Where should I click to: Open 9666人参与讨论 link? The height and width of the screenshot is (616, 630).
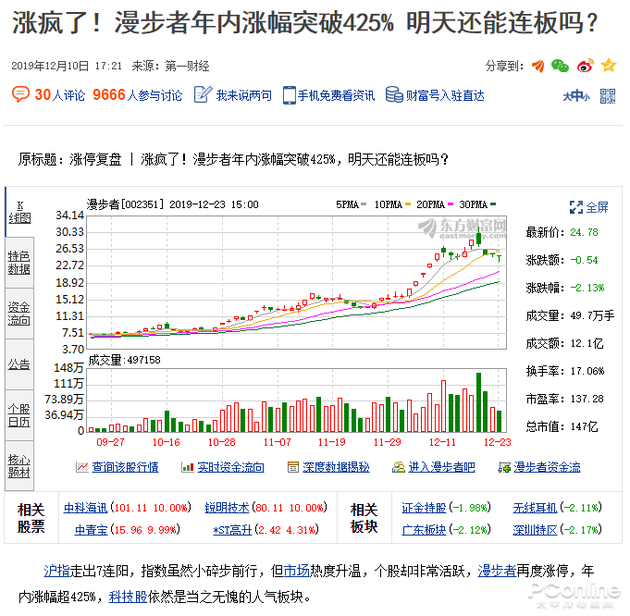coord(137,95)
